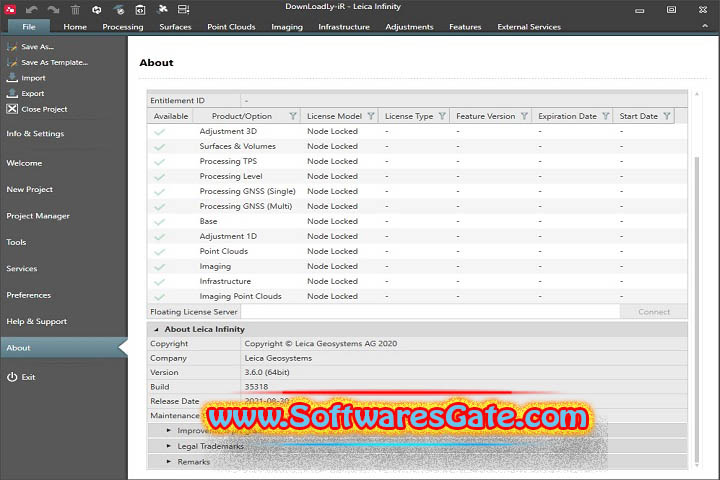Open the License Model column filter

(371, 116)
